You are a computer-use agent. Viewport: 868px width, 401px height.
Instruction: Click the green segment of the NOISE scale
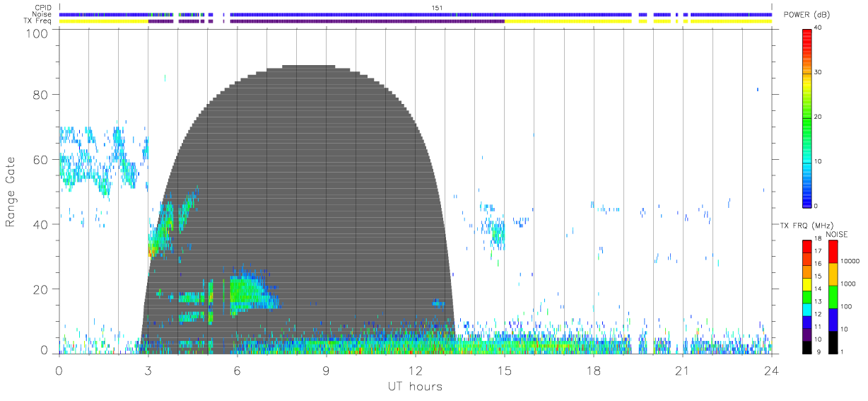832,297
